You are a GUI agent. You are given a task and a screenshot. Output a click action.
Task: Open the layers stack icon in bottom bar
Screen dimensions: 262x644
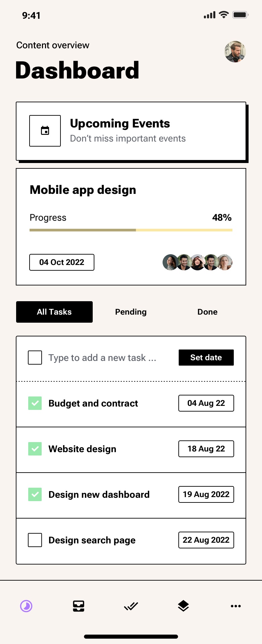tap(183, 606)
